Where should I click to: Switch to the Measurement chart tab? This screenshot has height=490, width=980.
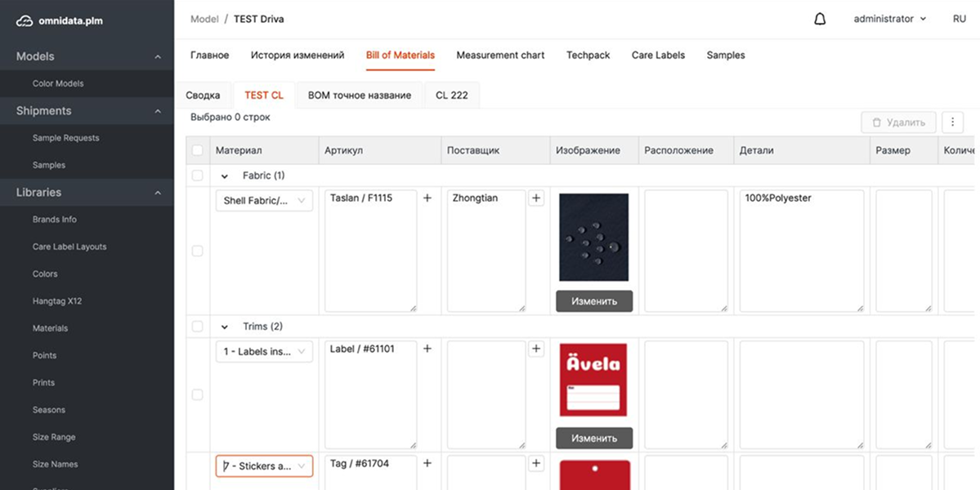pyautogui.click(x=500, y=56)
